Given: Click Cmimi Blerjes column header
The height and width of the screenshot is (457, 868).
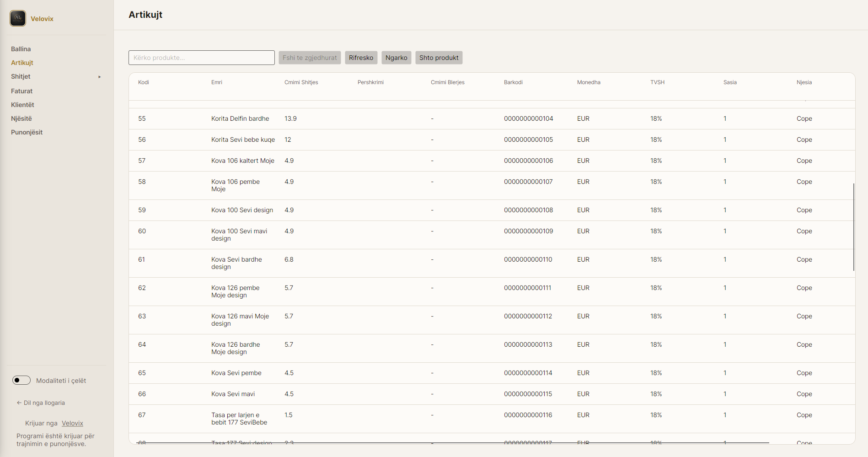Looking at the screenshot, I should click(447, 82).
